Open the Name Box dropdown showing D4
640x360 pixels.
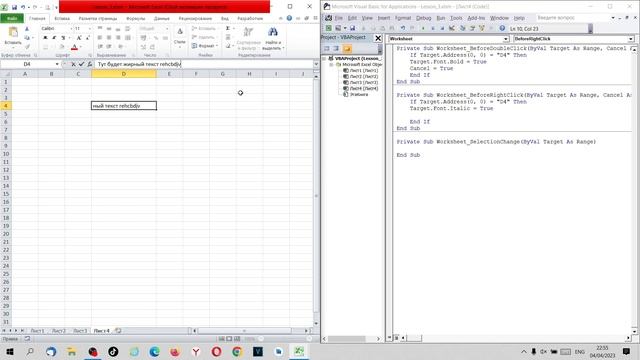coord(57,64)
